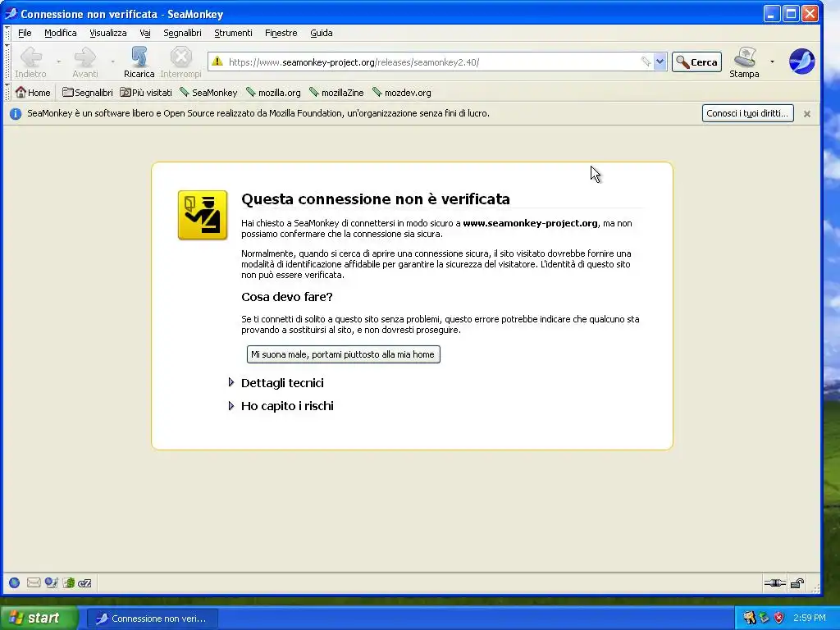Click the Indietro back arrow

pos(30,57)
